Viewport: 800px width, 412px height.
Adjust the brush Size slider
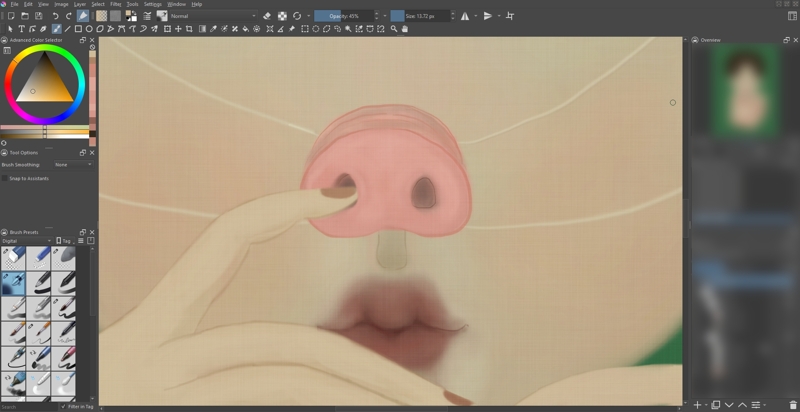pos(420,16)
